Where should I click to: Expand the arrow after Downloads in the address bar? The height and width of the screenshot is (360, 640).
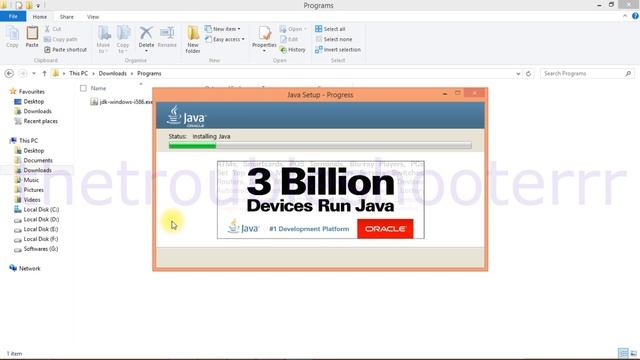(x=132, y=73)
